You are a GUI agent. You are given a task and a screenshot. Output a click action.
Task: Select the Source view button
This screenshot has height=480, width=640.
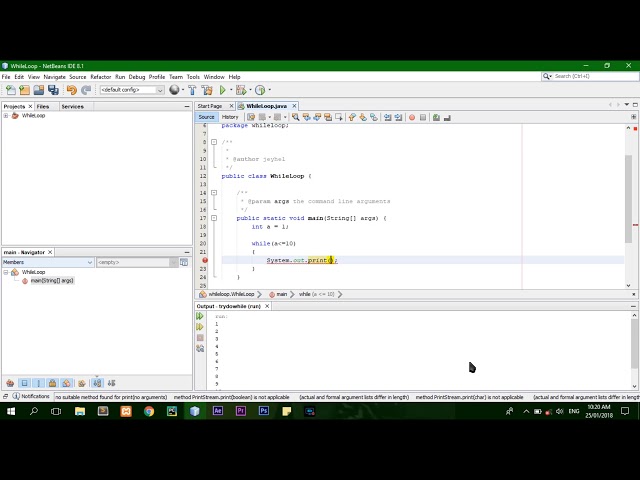pos(206,117)
